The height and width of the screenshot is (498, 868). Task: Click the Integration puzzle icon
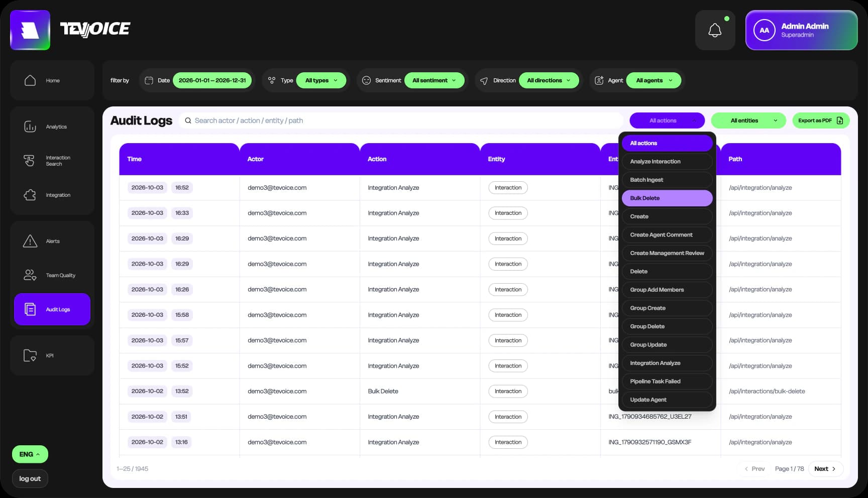click(x=30, y=195)
